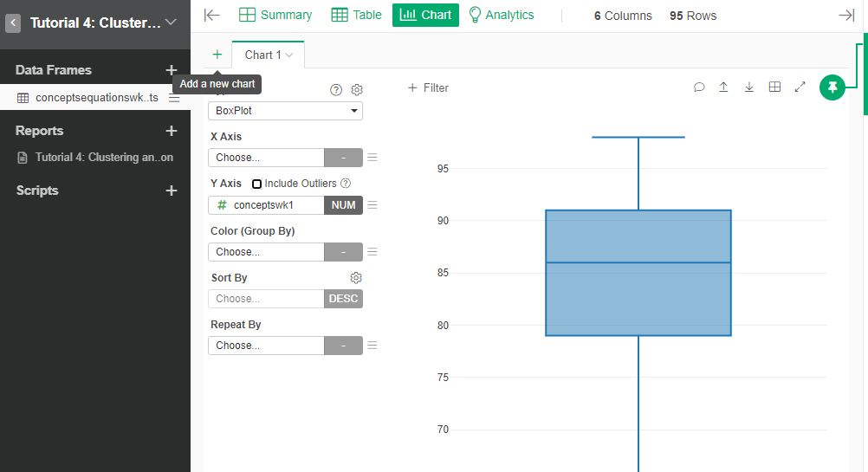Click the Sort By settings gear
This screenshot has height=472, width=868.
[x=356, y=278]
